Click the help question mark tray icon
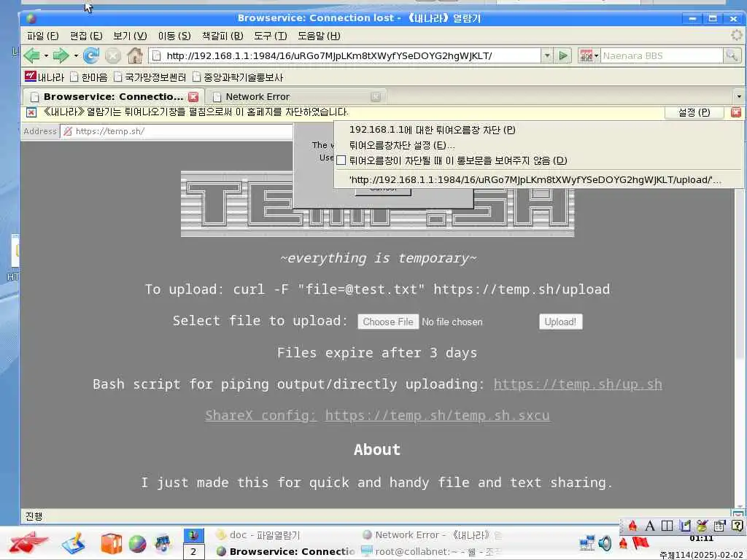This screenshot has width=747, height=560. tap(737, 526)
